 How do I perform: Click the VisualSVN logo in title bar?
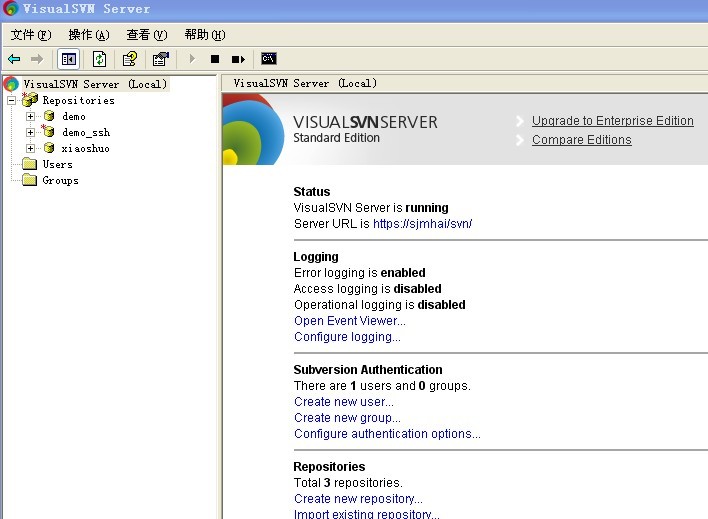click(10, 9)
